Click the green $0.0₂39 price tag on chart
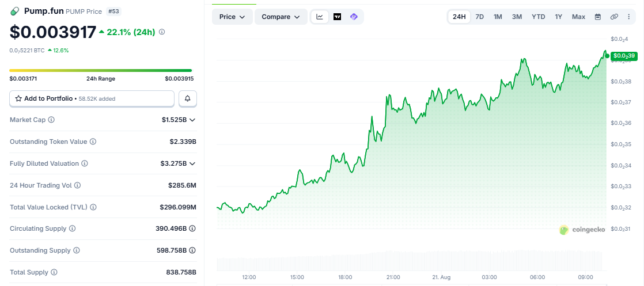The width and height of the screenshot is (644, 286). 624,56
